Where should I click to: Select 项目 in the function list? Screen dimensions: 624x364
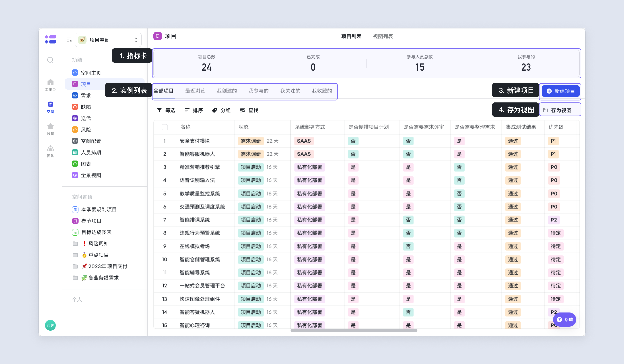[x=104, y=84]
